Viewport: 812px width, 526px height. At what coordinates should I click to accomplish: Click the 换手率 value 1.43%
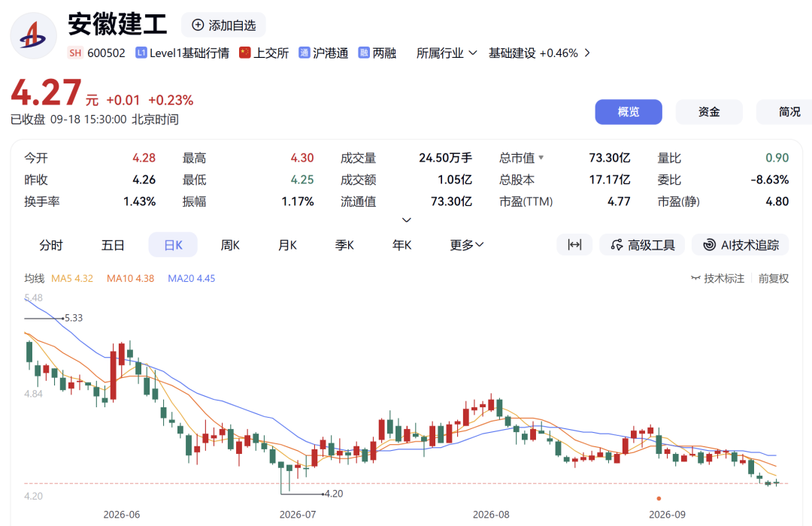pos(139,201)
